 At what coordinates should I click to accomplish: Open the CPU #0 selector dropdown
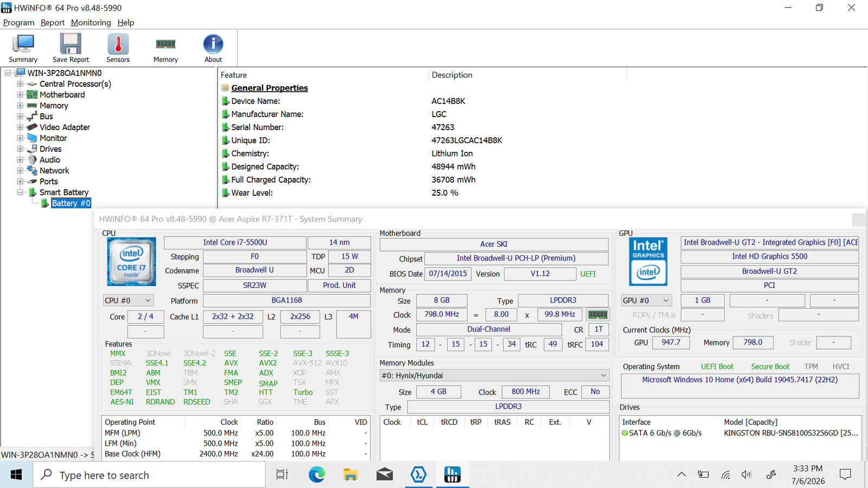[x=129, y=300]
